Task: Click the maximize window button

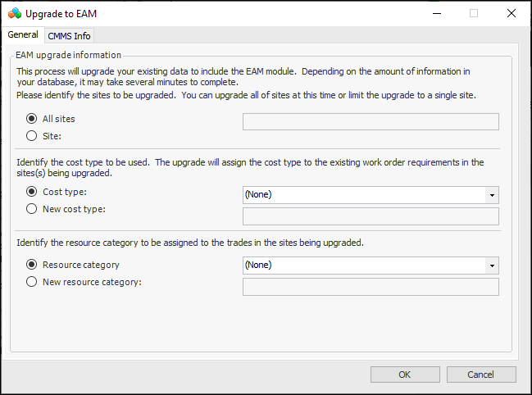Action: coord(474,13)
